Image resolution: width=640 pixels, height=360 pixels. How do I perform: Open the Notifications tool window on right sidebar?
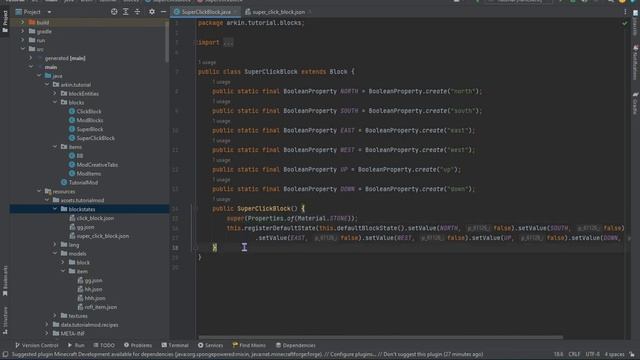coord(636,62)
